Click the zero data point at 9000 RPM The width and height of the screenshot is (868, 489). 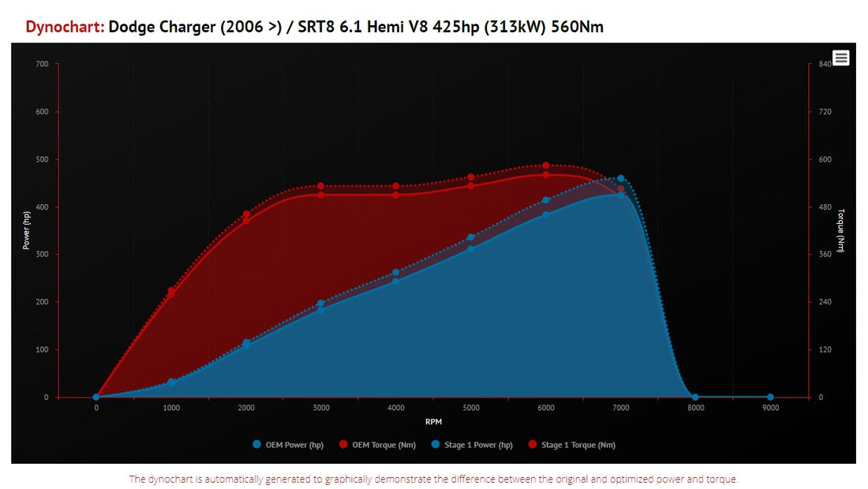[770, 398]
